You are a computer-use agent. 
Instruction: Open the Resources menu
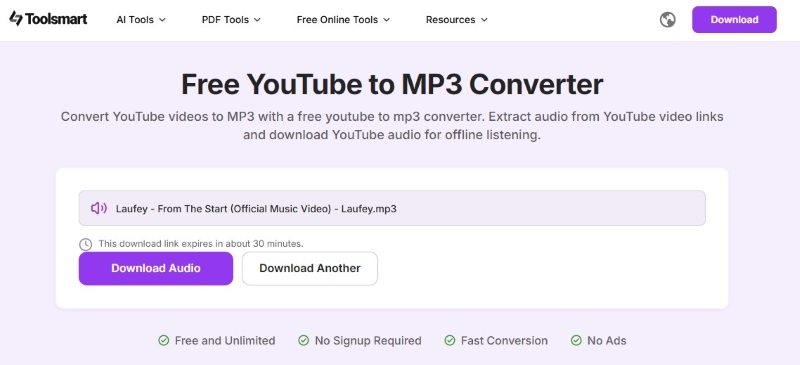click(457, 20)
